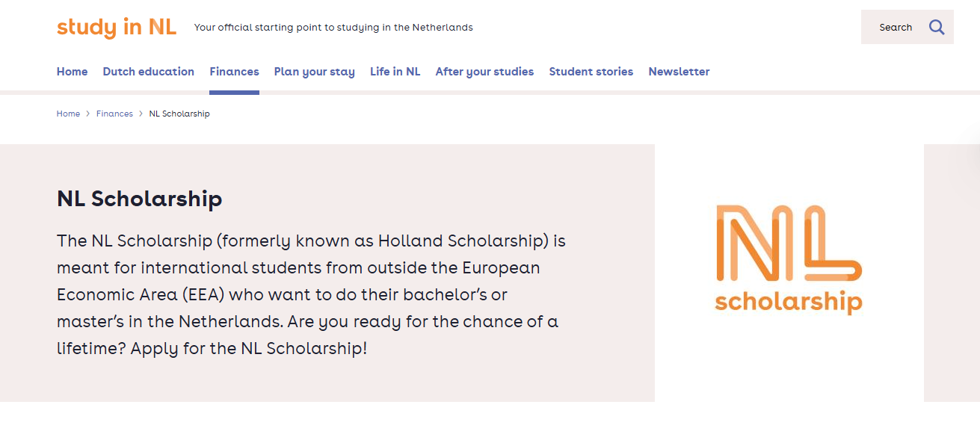The image size is (980, 437).
Task: Select the NL Scholarship breadcrumb entry
Action: [179, 114]
